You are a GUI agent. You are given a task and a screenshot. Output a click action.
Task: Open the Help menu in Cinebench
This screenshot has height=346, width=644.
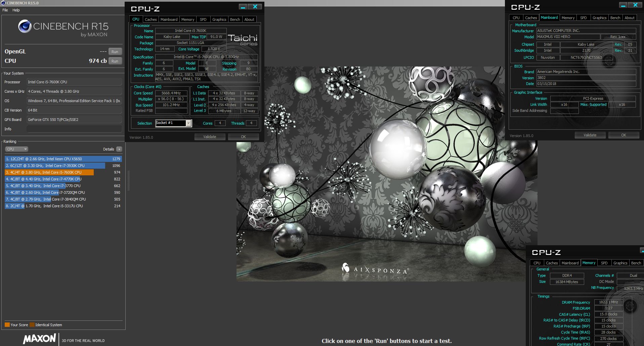point(16,10)
